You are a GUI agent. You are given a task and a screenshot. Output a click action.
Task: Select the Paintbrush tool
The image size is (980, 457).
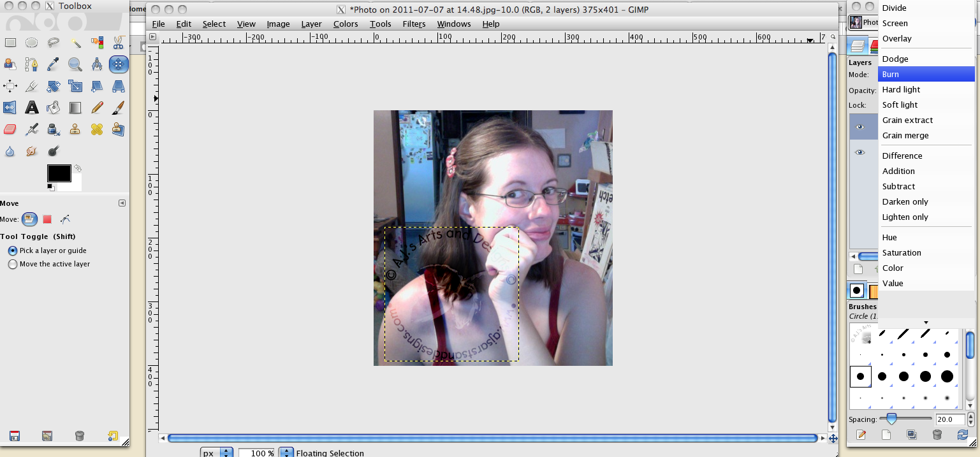pyautogui.click(x=118, y=108)
